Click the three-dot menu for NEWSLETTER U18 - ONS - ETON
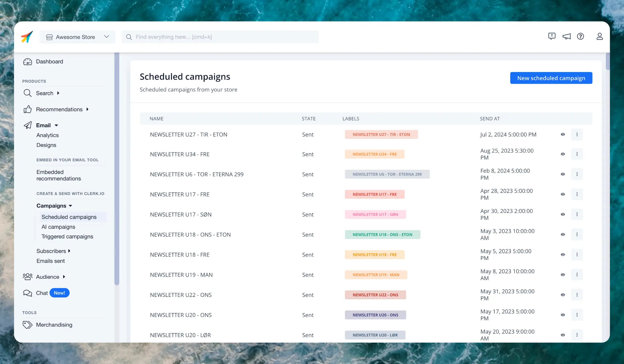This screenshot has height=364, width=624. (x=577, y=235)
